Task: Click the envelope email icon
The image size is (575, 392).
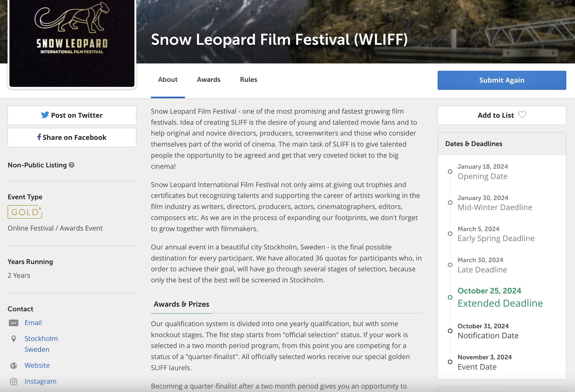Action: [13, 323]
